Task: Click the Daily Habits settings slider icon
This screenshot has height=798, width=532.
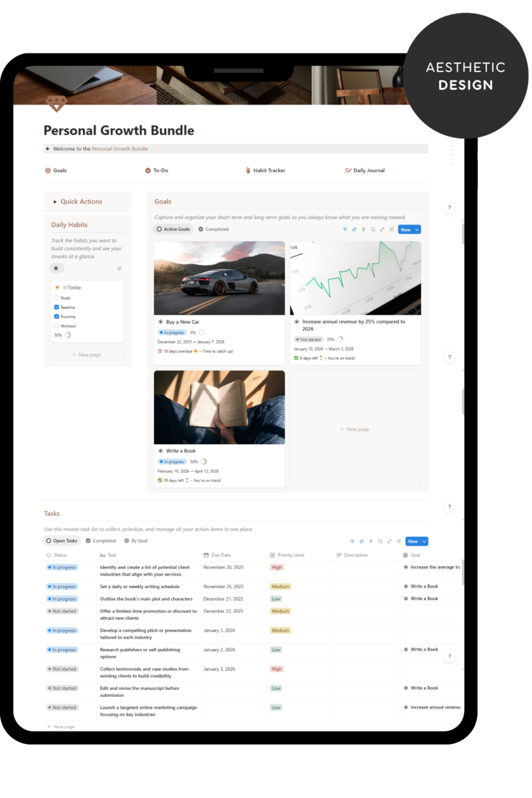Action: pos(119,268)
